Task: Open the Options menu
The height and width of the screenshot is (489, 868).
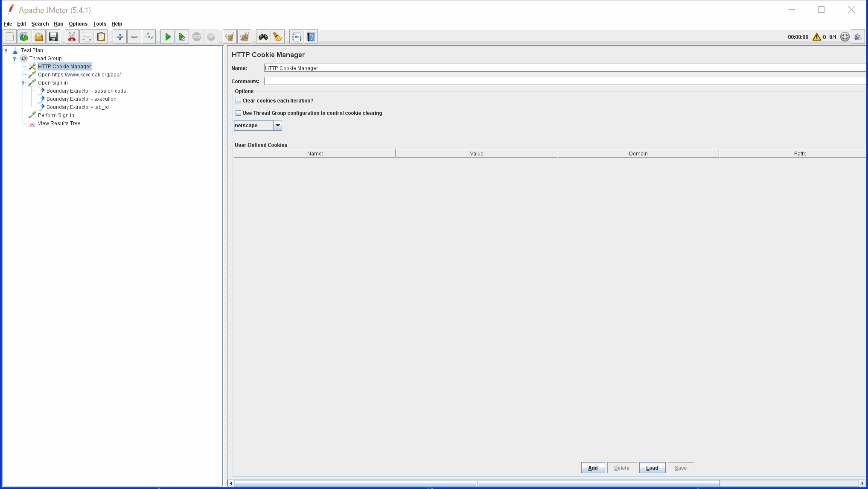Action: pos(78,24)
